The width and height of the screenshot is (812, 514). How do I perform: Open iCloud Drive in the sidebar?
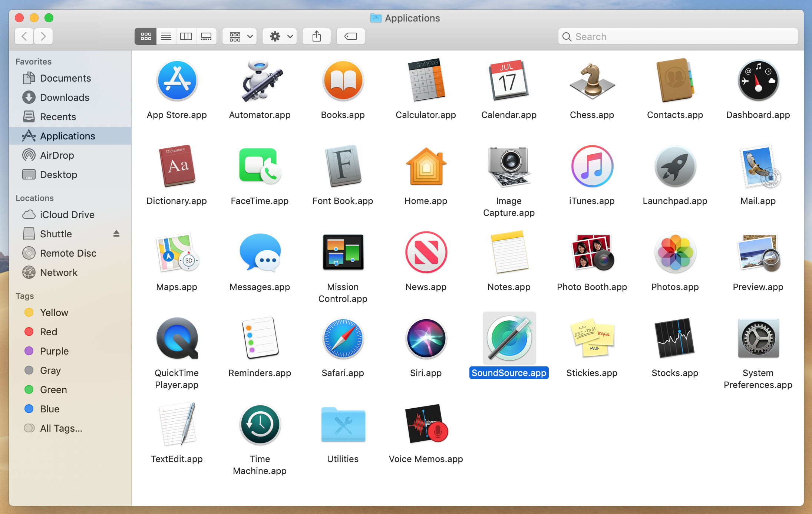coord(70,215)
